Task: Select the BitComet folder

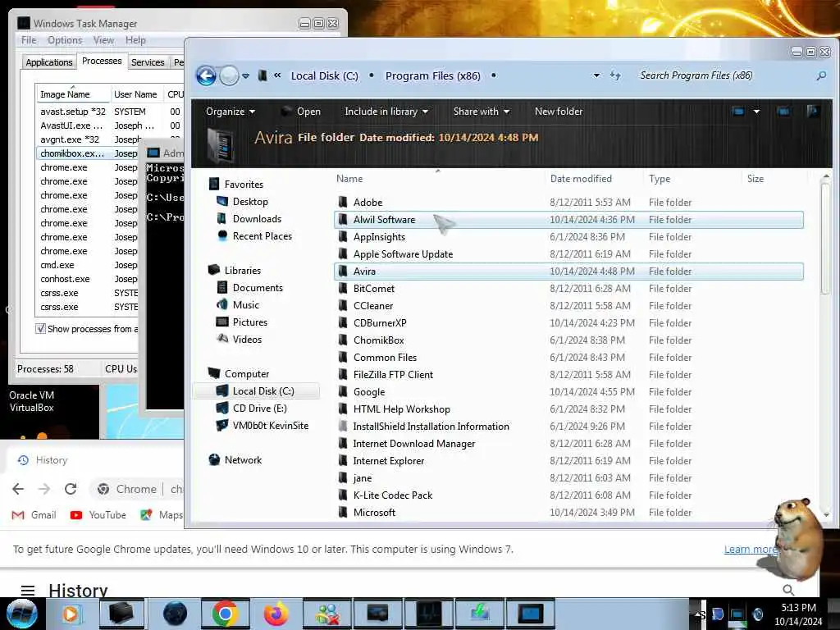Action: point(568,288)
